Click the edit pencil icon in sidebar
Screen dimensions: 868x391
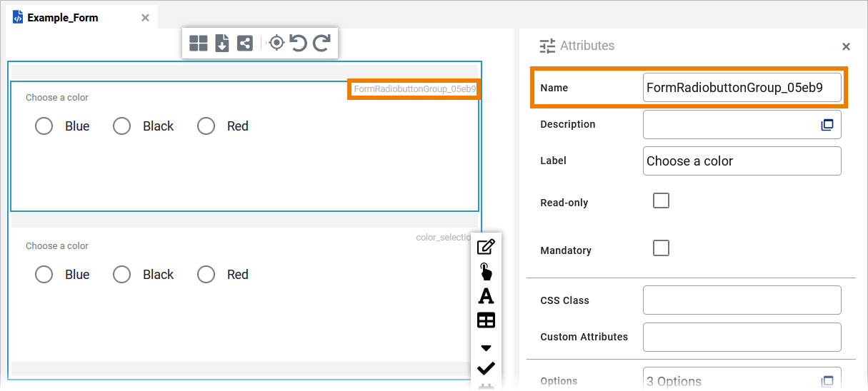pyautogui.click(x=486, y=248)
